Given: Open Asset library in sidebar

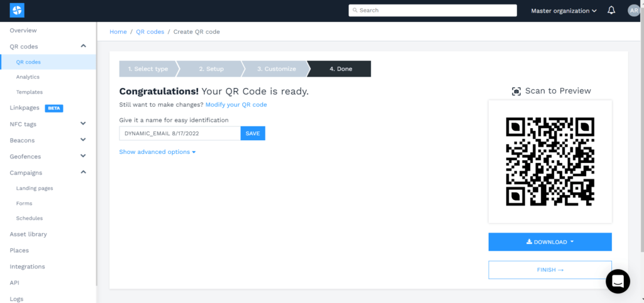Looking at the screenshot, I should [28, 234].
